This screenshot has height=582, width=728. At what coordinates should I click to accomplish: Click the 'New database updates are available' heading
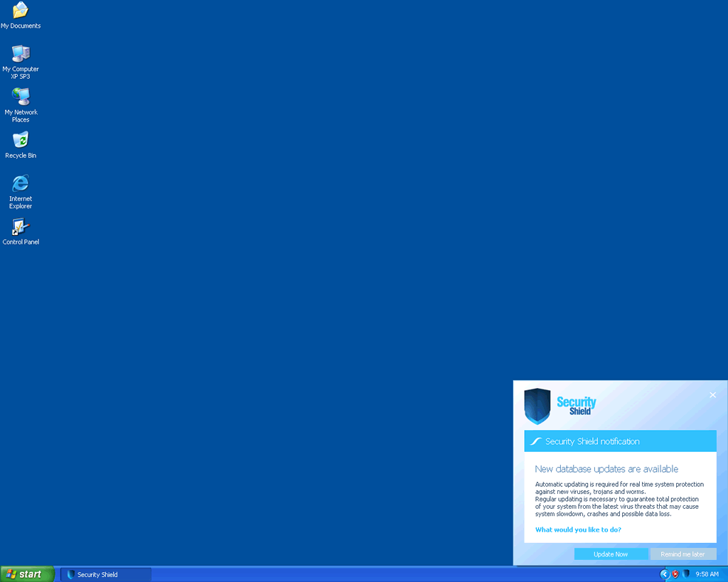pos(606,469)
